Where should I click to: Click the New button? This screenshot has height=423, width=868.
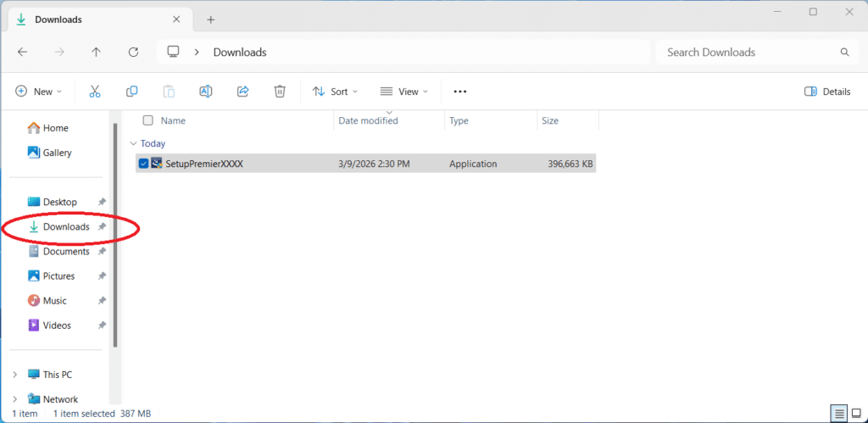click(37, 92)
